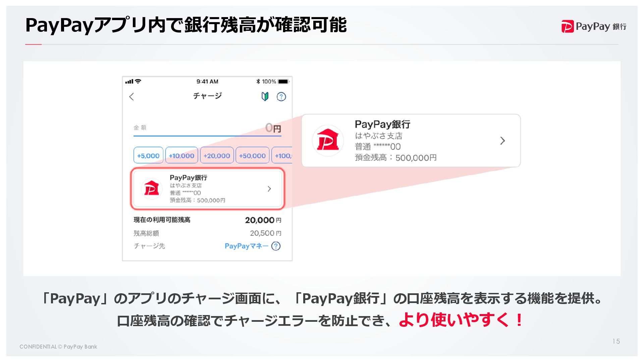Click help icon next to PayPayマネー
The height and width of the screenshot is (362, 644).
(276, 246)
